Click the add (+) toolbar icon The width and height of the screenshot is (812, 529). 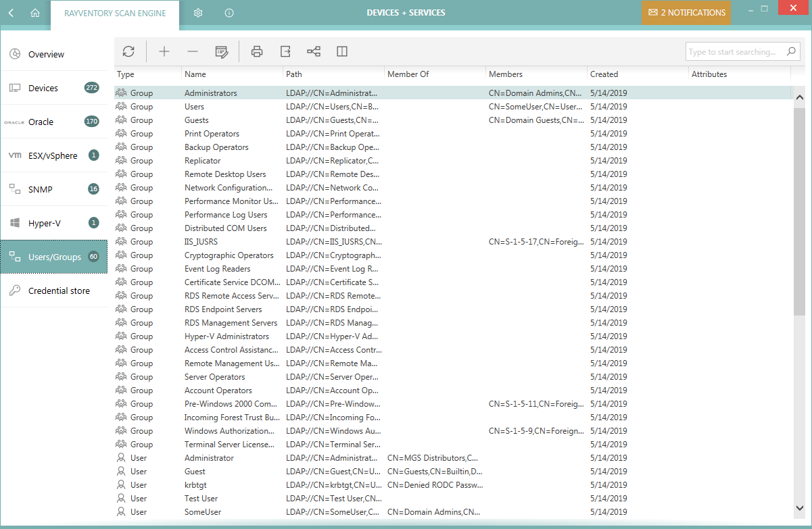[164, 51]
